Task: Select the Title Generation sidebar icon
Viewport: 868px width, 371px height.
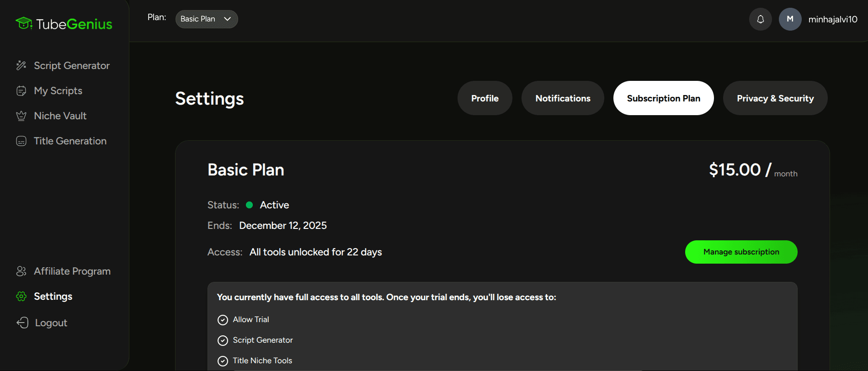Action: (21, 141)
